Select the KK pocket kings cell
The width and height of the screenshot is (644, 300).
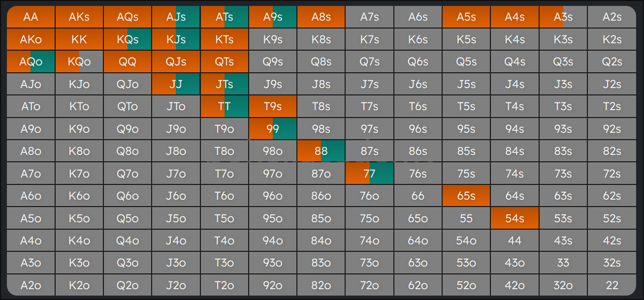coord(79,39)
